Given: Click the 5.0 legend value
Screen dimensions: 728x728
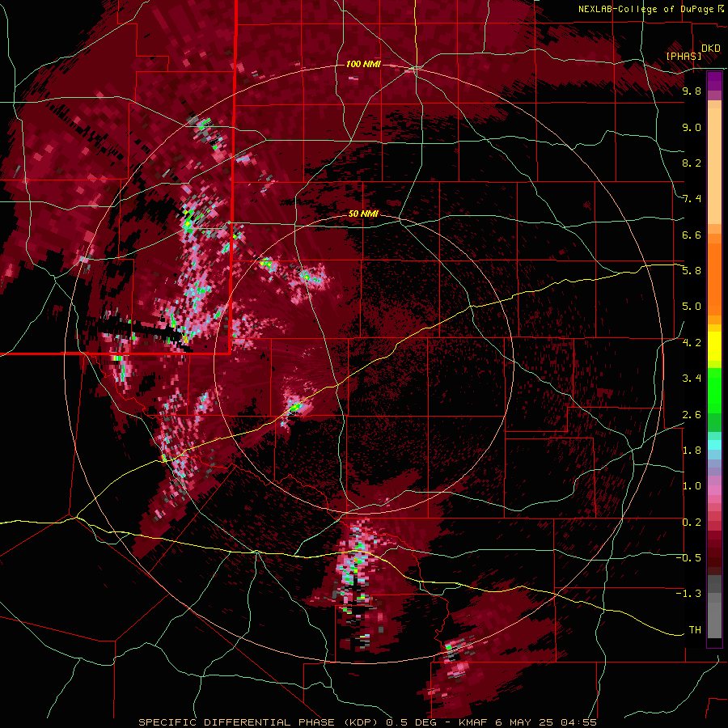Looking at the screenshot, I should point(692,307).
